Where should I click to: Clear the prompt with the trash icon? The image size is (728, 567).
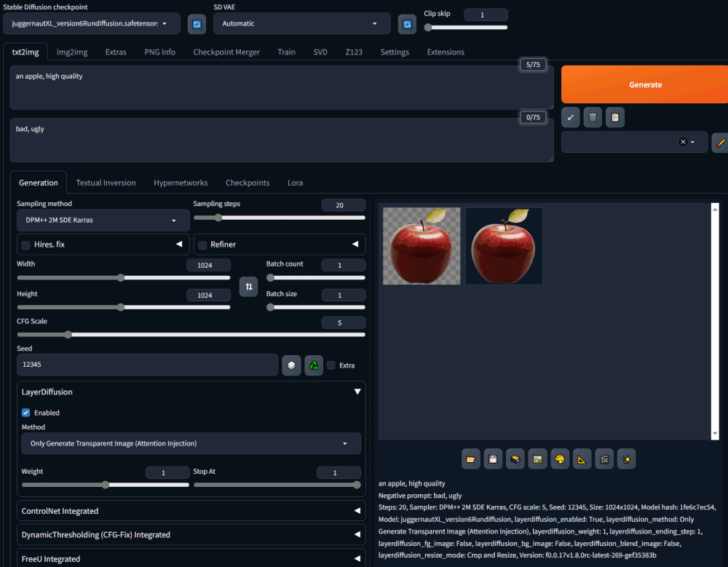click(593, 117)
